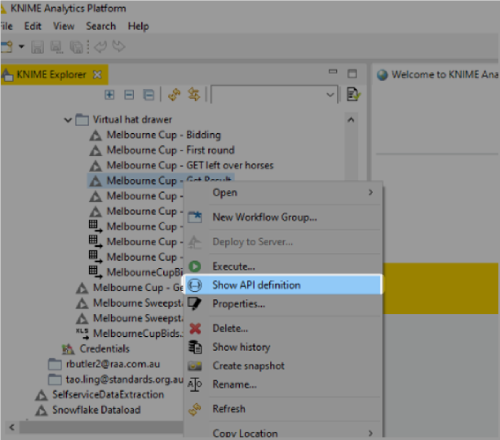This screenshot has width=500, height=440.
Task: Select the Virtual hat drawer folder
Action: pyautogui.click(x=132, y=119)
